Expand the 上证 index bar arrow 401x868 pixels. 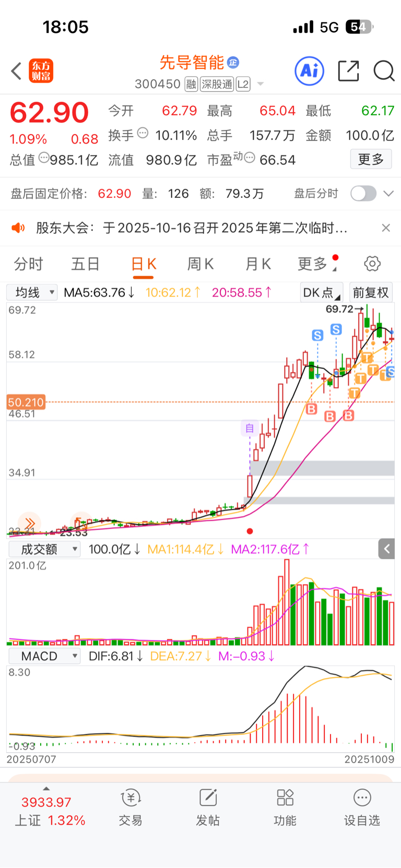46,789
